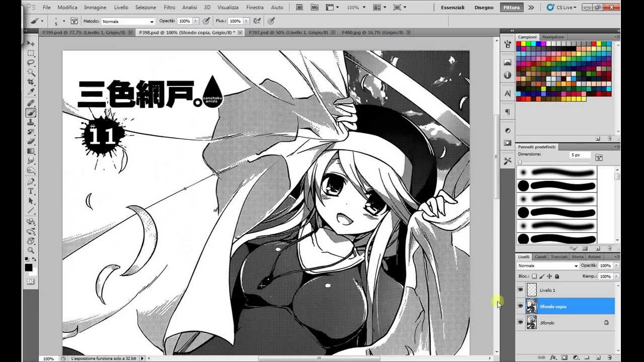Select the Zoom tool in toolbox

coord(31,250)
